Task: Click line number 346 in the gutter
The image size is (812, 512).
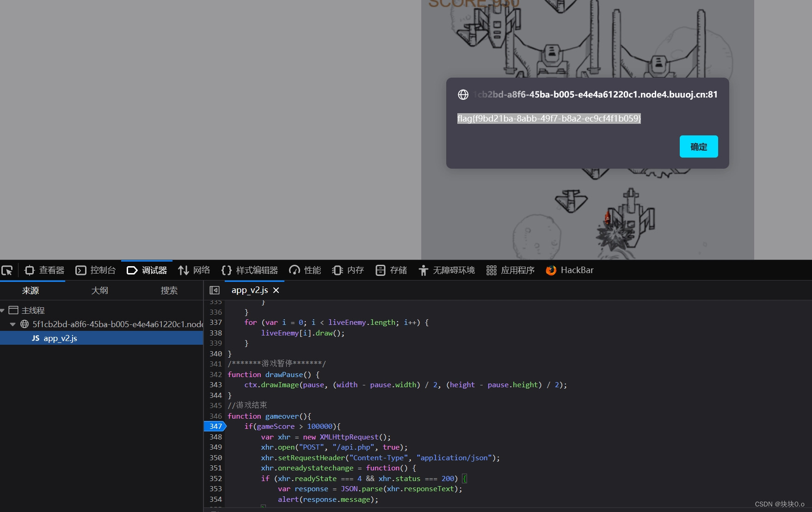Action: 215,416
